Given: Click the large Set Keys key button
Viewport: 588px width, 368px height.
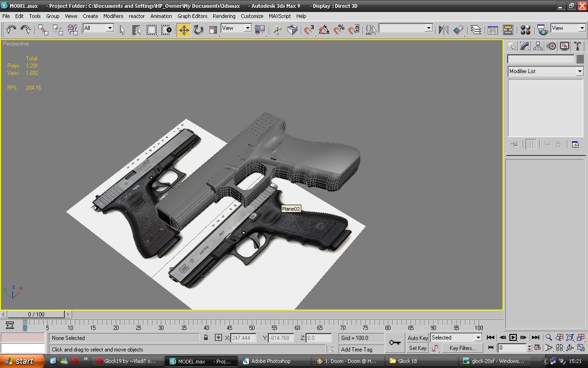Looking at the screenshot, I should point(395,343).
